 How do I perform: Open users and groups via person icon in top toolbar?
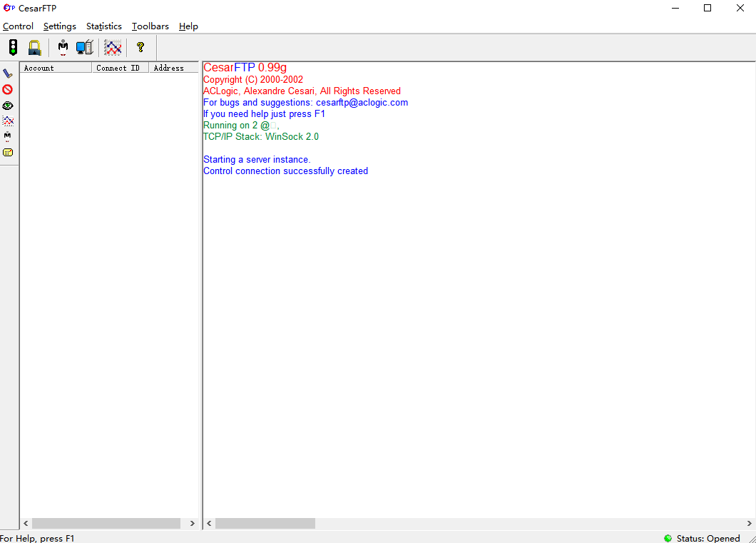[x=63, y=48]
